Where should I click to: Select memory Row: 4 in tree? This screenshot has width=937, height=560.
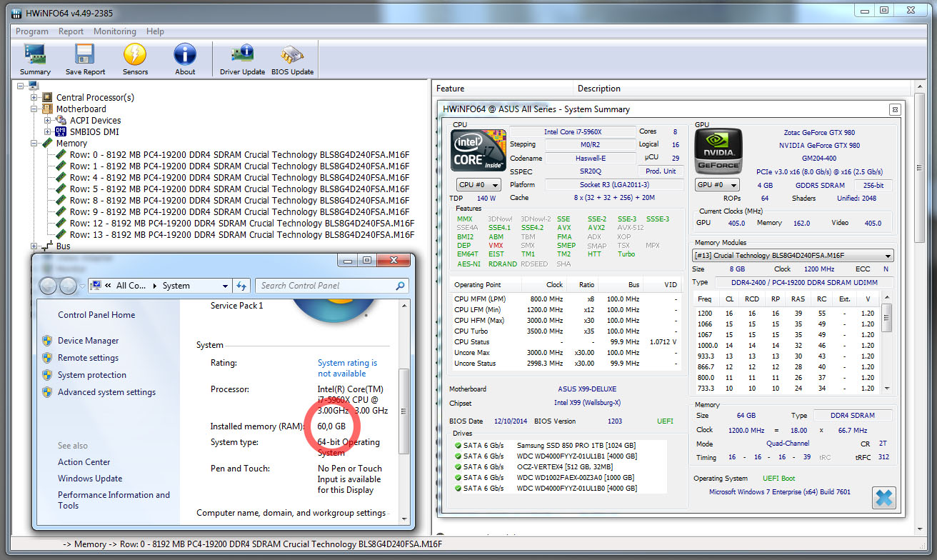pos(239,178)
